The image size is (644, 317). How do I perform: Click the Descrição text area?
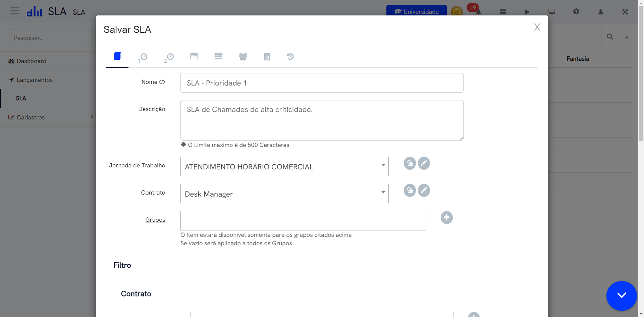click(322, 120)
